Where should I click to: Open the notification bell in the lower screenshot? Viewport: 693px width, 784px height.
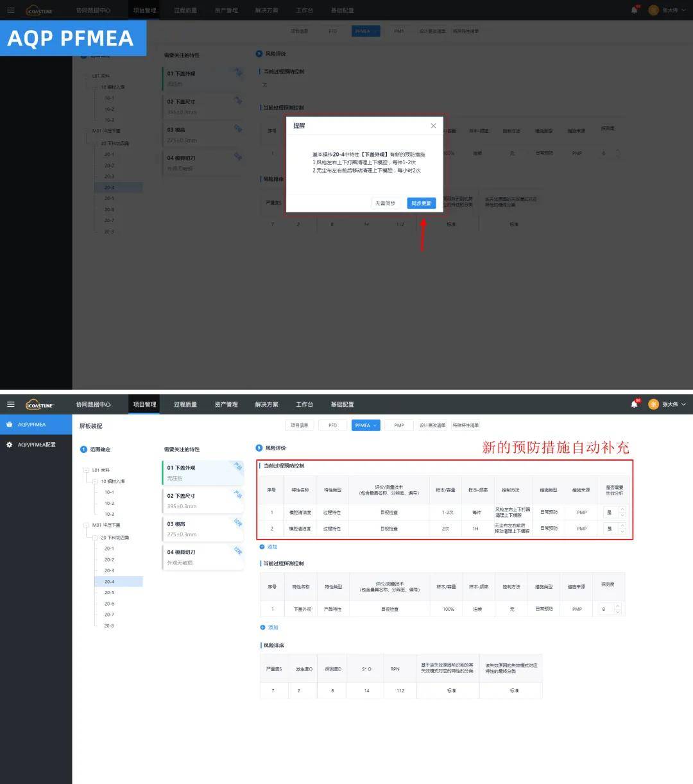[x=634, y=404]
